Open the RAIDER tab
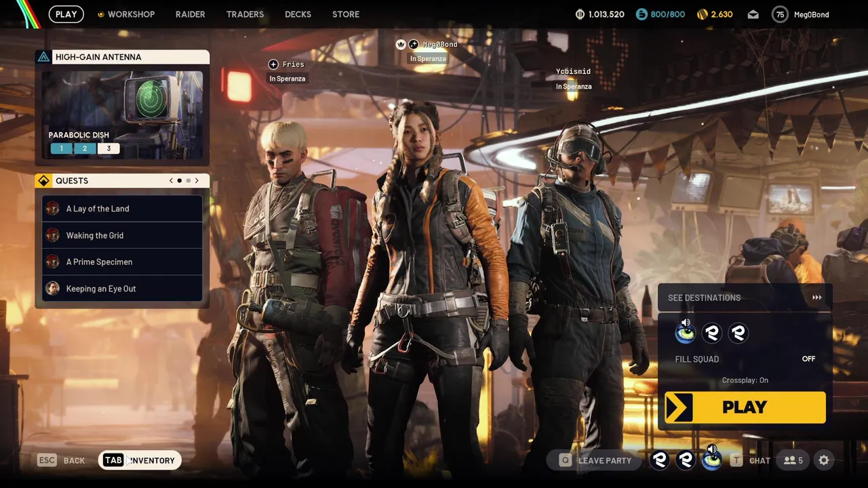868x488 pixels. click(190, 14)
